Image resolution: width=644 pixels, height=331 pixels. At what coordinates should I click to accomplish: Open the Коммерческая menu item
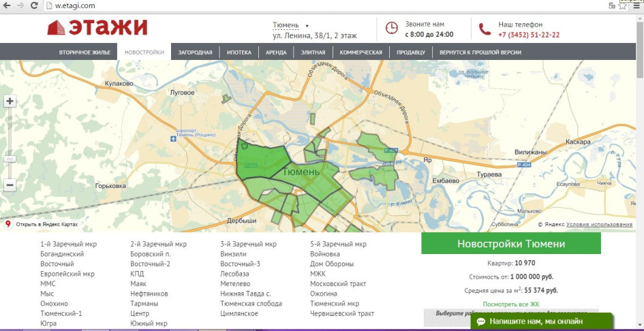point(361,52)
